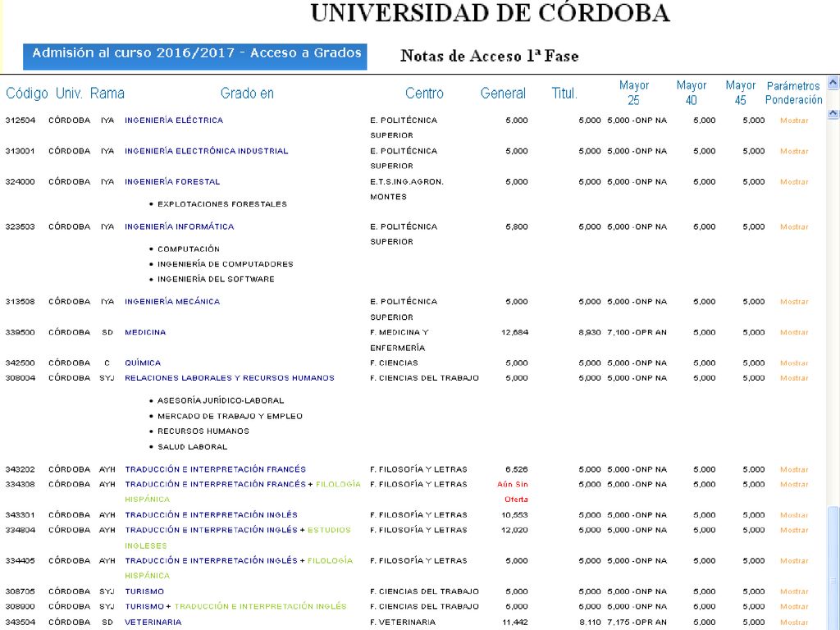Open RELACIONES LABORALES Y RECURSOS HUMANOS link
840x630 pixels.
point(230,377)
